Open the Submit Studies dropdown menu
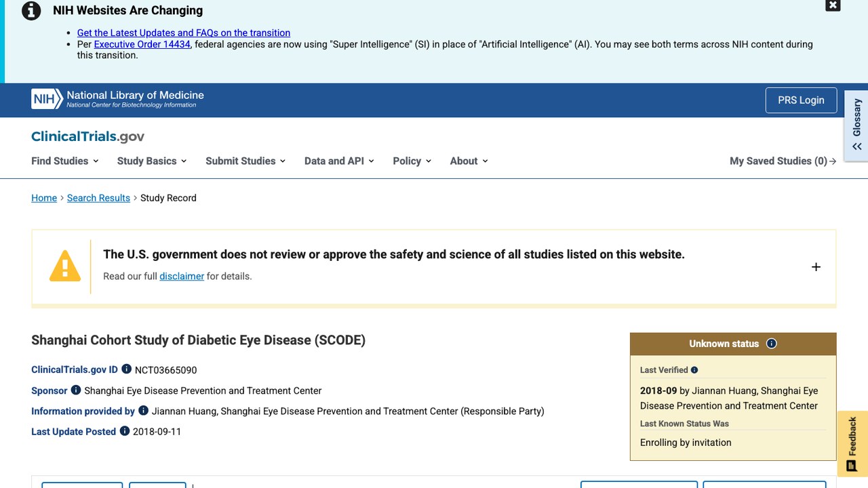This screenshot has height=488, width=868. pos(245,161)
